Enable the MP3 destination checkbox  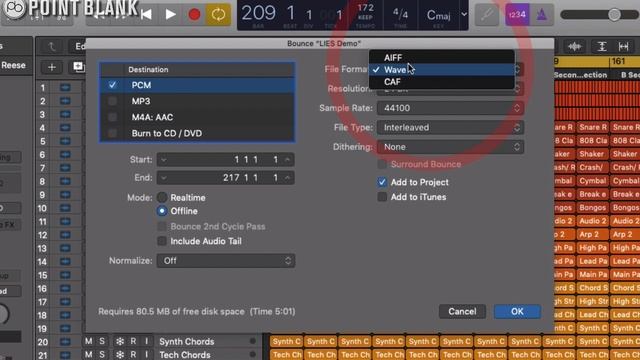click(x=112, y=101)
